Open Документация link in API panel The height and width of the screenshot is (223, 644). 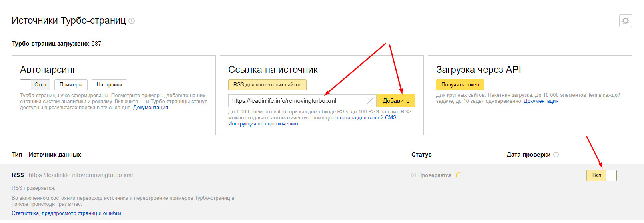pyautogui.click(x=541, y=101)
